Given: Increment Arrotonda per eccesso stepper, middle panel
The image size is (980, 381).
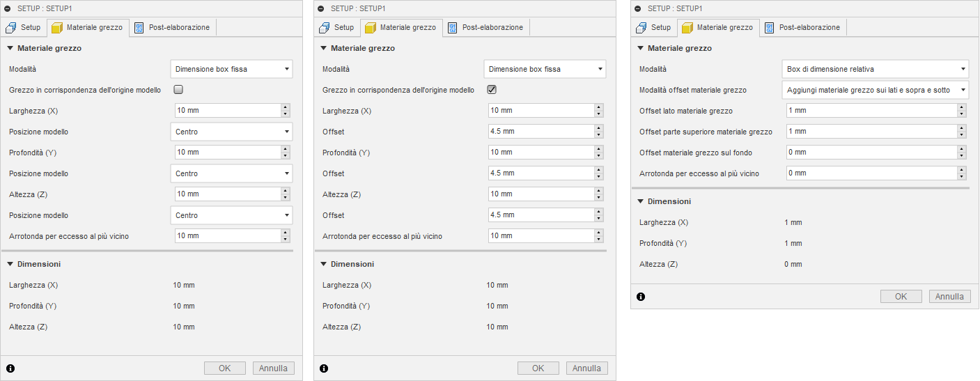Looking at the screenshot, I should tap(598, 233).
